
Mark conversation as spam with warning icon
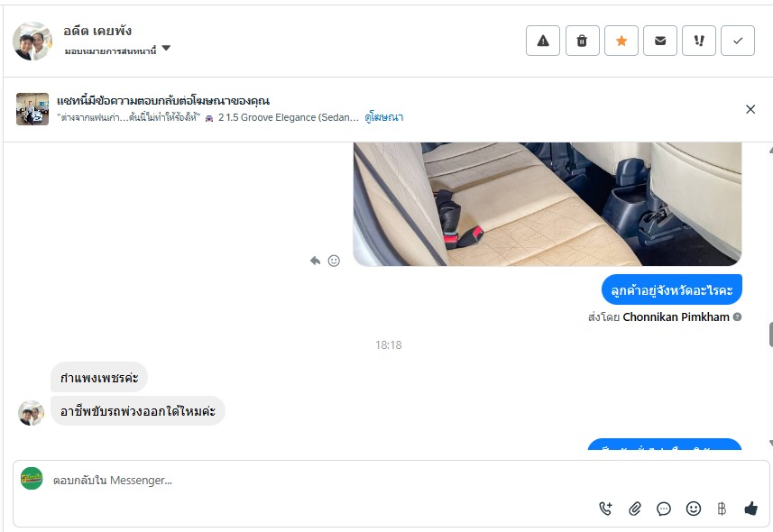click(x=543, y=41)
